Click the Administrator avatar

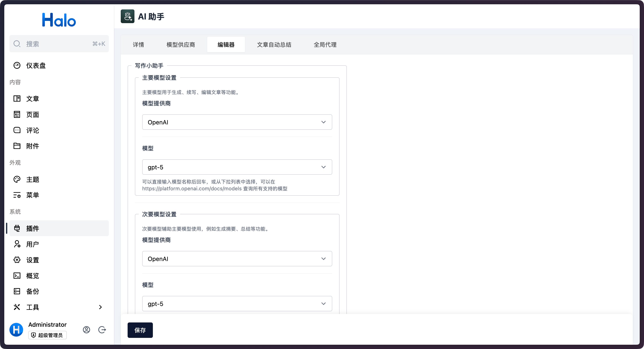pyautogui.click(x=16, y=330)
